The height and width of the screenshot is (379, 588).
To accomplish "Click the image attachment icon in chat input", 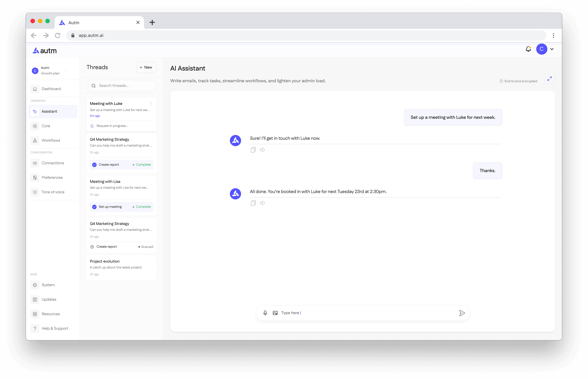I will 275,313.
